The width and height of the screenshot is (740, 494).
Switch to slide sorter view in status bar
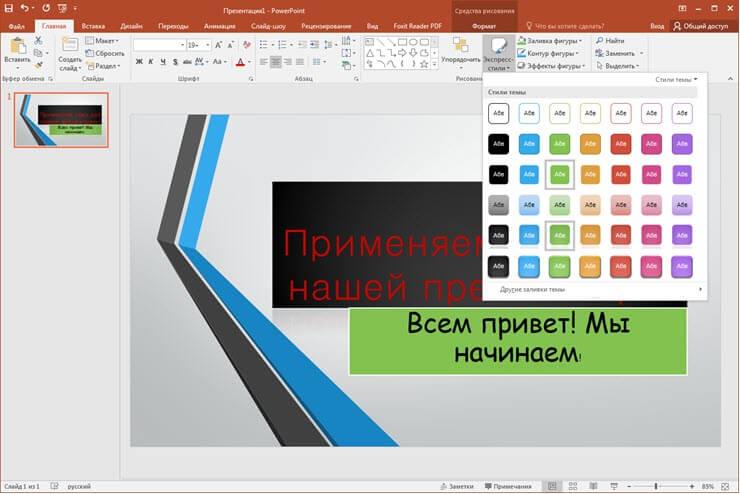pyautogui.click(x=573, y=486)
